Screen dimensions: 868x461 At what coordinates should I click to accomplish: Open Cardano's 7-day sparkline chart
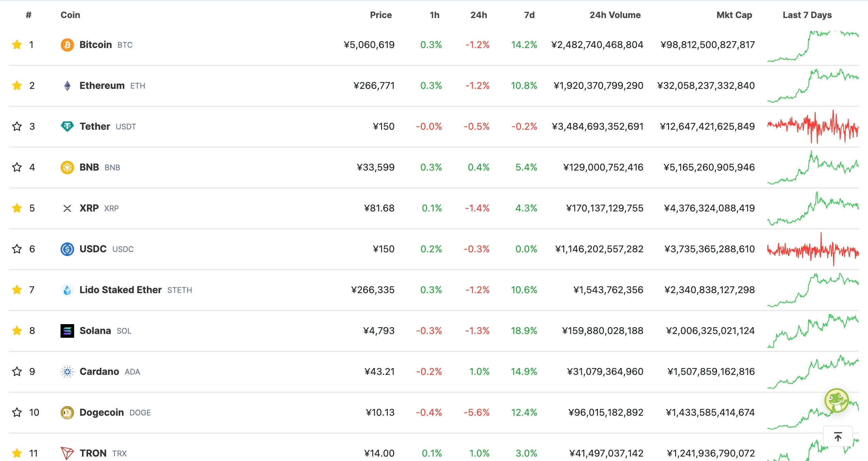point(813,371)
